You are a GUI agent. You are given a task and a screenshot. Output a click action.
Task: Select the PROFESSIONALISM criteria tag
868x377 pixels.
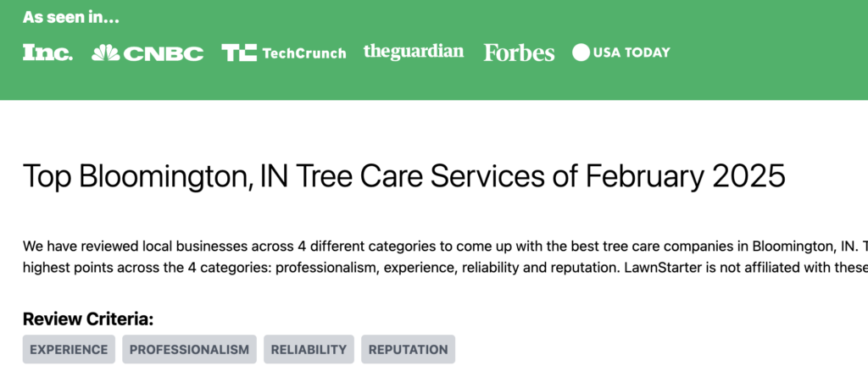pyautogui.click(x=189, y=349)
